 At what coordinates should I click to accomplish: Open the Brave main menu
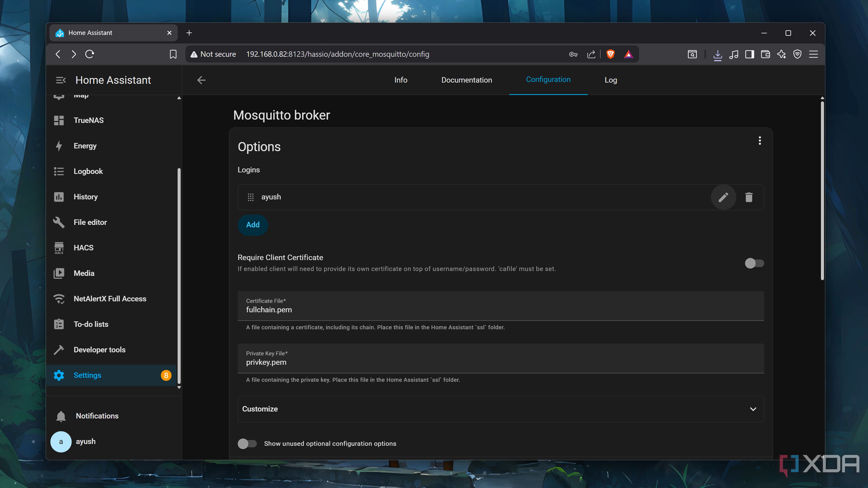[814, 54]
